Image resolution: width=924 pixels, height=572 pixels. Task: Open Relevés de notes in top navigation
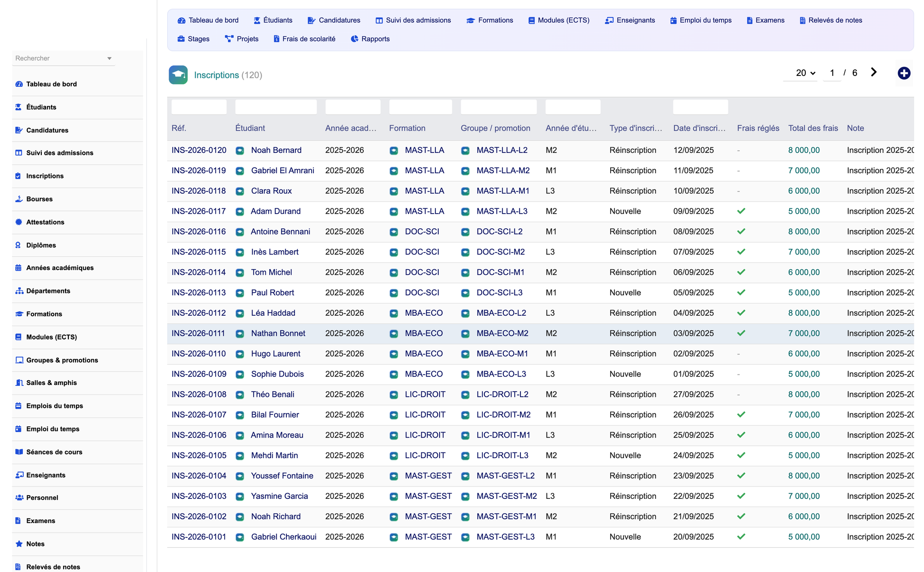click(831, 20)
